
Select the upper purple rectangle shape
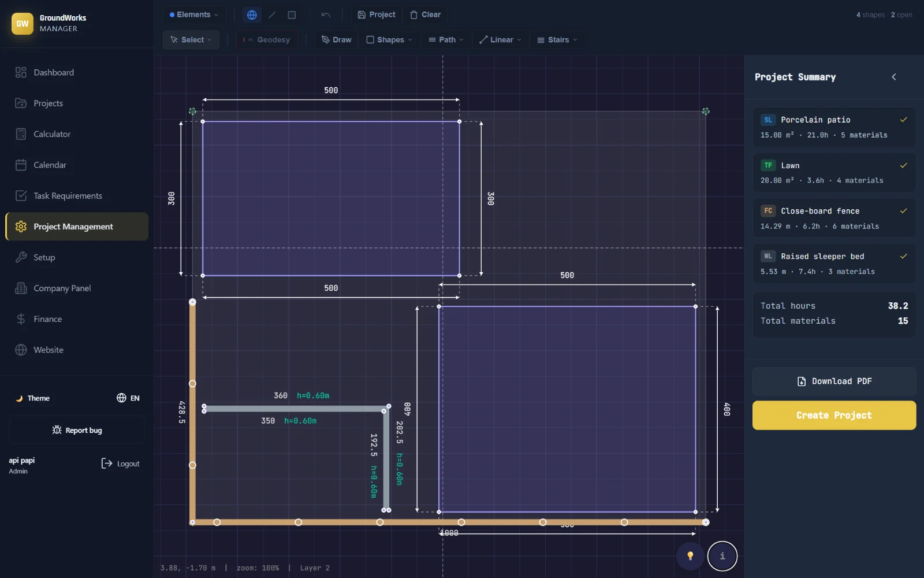[331, 198]
